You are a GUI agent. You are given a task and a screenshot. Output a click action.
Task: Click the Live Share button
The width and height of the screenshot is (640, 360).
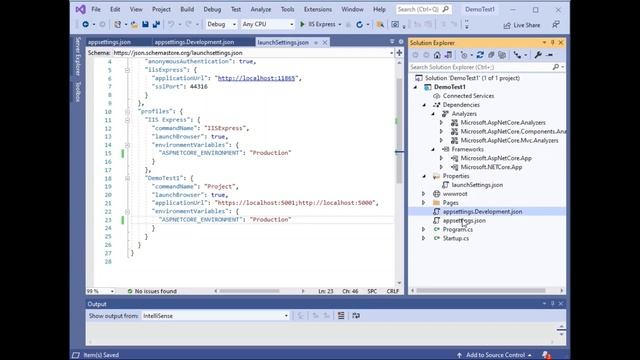tap(522, 25)
